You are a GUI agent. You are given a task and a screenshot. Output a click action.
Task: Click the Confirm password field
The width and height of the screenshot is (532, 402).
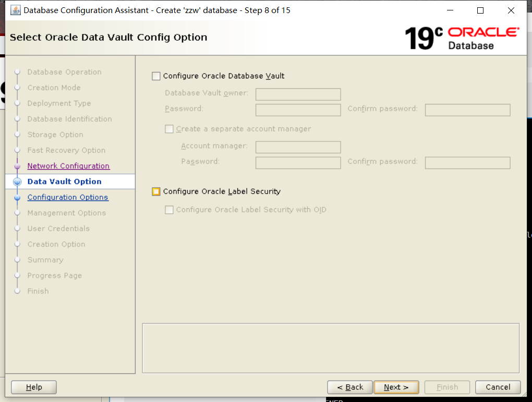point(467,110)
